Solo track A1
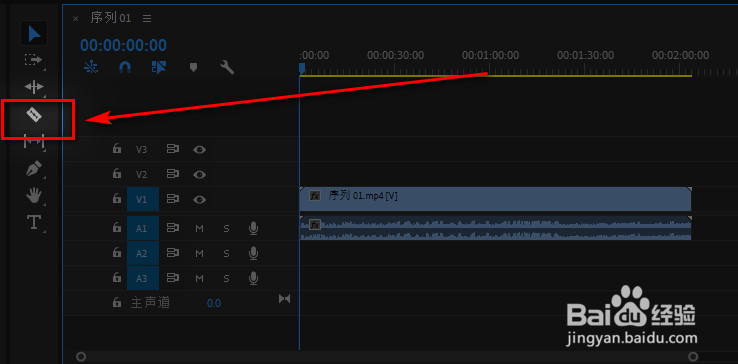The image size is (738, 364). [x=226, y=228]
